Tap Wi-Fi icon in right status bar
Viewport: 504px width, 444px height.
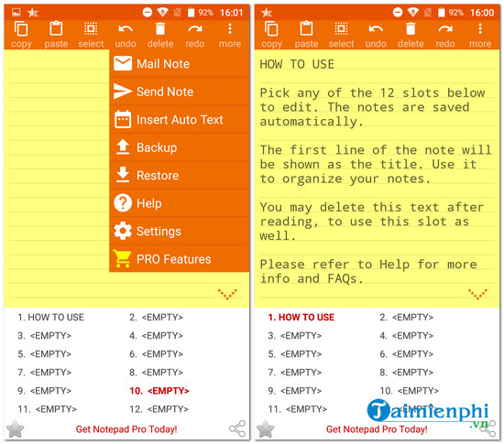(412, 13)
